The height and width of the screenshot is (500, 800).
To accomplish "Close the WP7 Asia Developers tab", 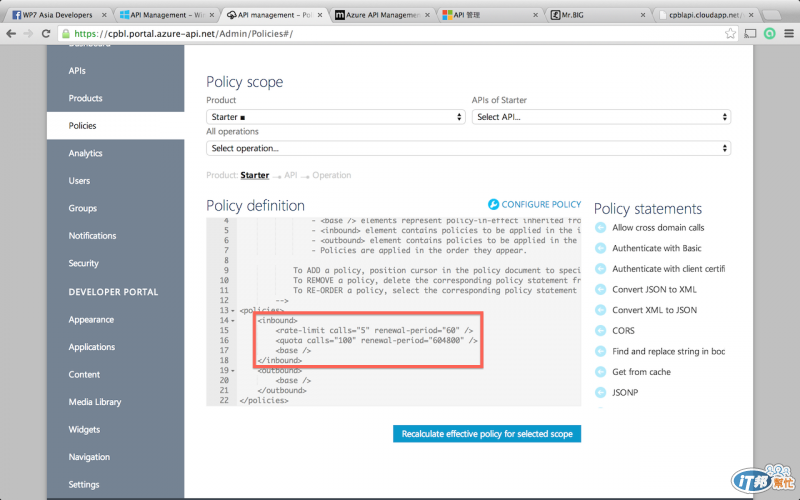I will (104, 15).
